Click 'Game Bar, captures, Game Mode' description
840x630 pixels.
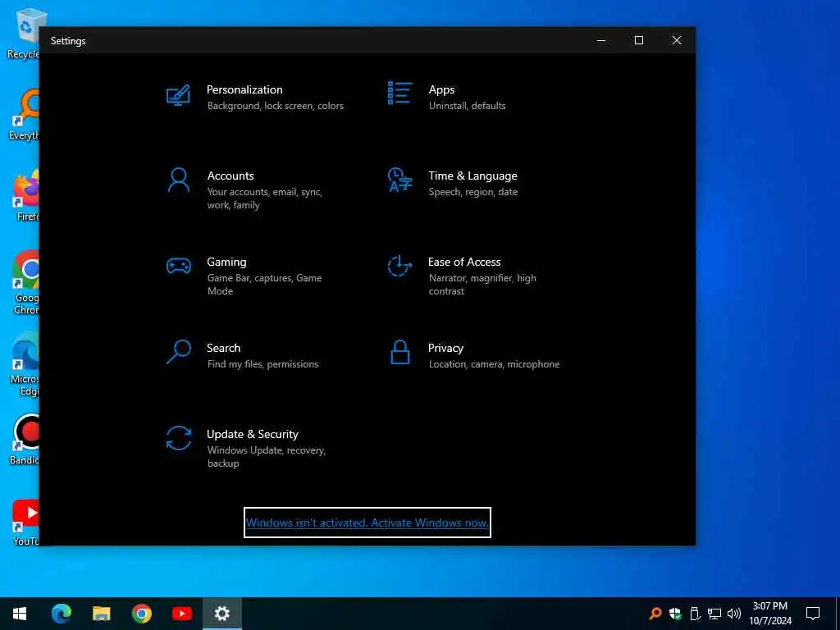click(264, 285)
